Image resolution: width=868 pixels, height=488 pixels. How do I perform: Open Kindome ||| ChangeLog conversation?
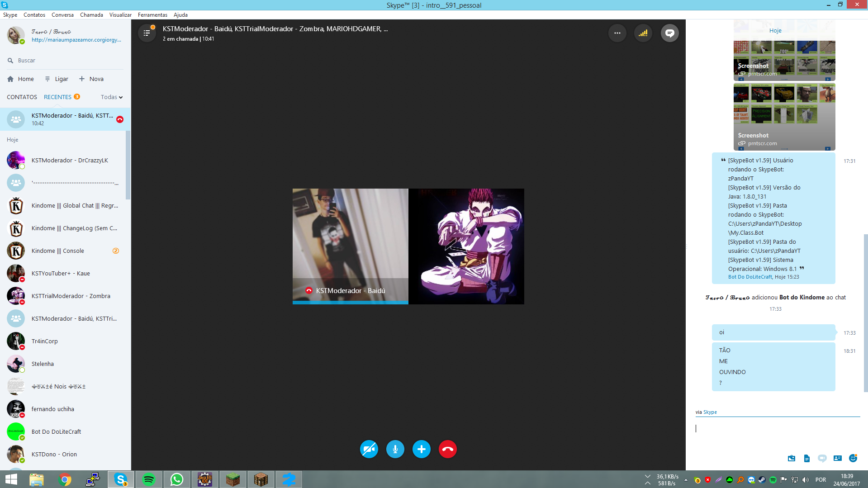pos(63,228)
